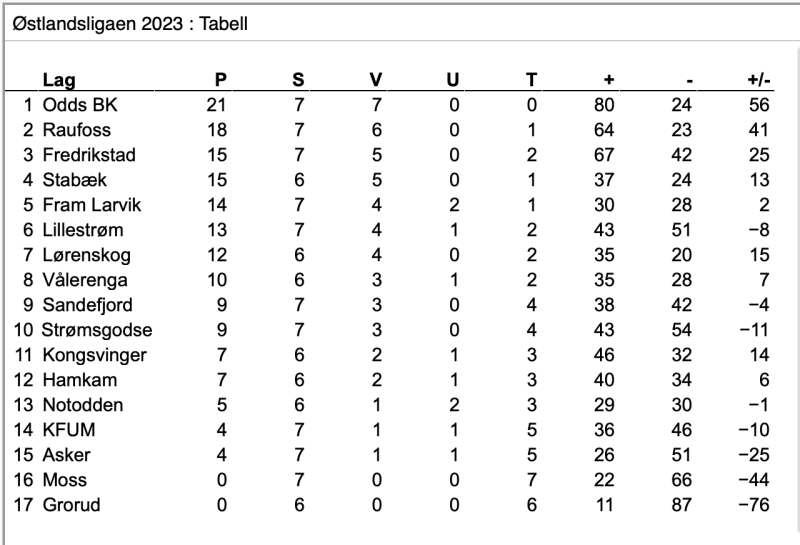This screenshot has height=545, width=800.
Task: Select the Odds BK team name
Action: [80, 105]
